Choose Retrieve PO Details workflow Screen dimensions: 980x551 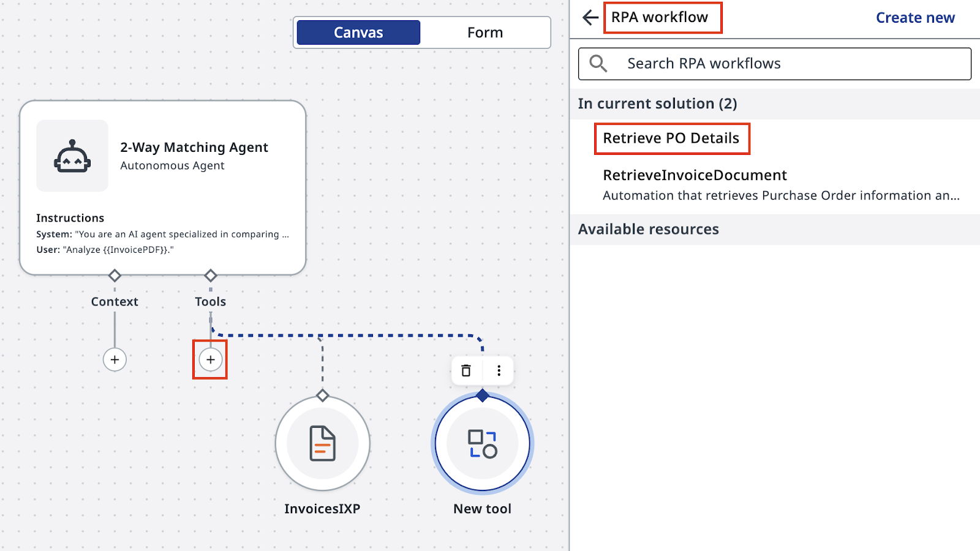(x=671, y=138)
